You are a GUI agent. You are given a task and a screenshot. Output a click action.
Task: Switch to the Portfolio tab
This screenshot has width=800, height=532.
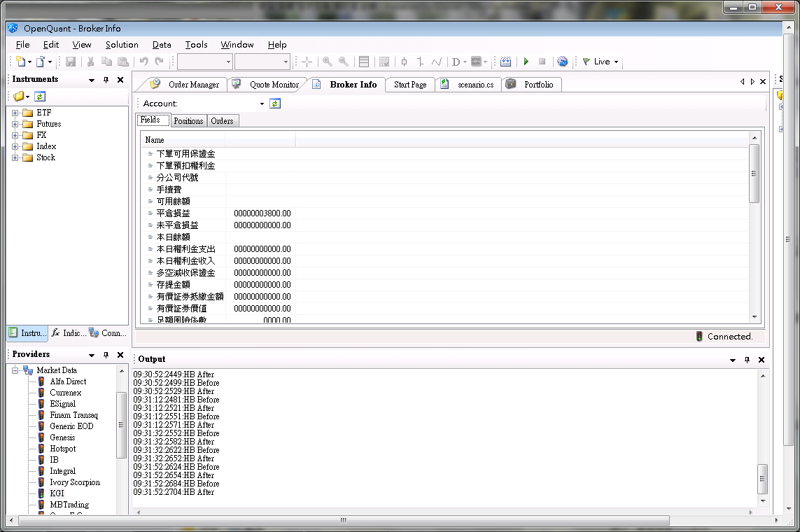[x=532, y=85]
